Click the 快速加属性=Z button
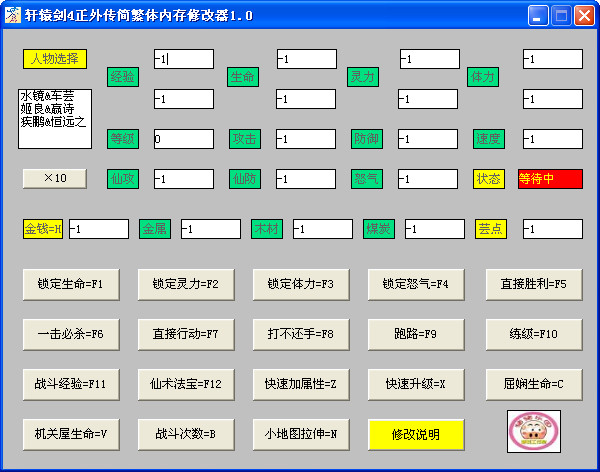 click(301, 384)
